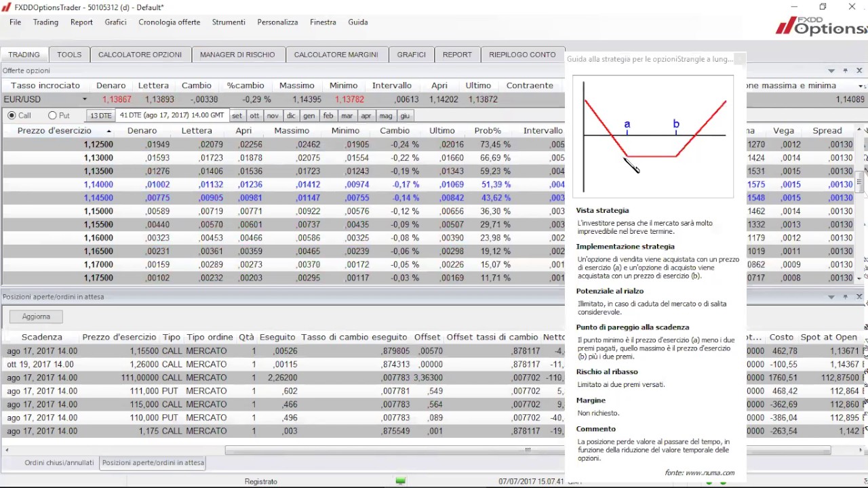Open the Strumenti menu
Screen dimensions: 868x488
229,22
